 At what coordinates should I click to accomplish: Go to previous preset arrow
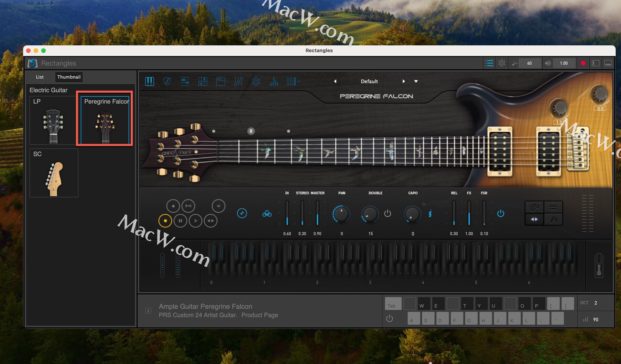pyautogui.click(x=335, y=81)
